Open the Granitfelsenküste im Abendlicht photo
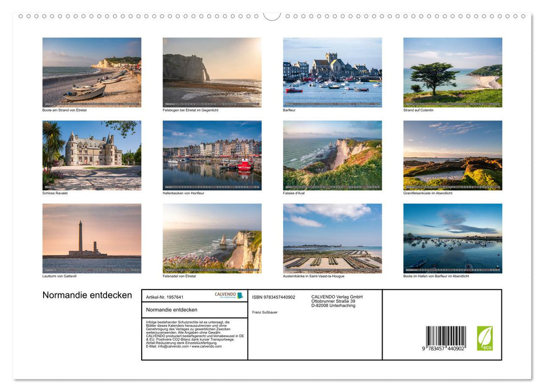Viewport: 544px width, 392px height. 452,155
